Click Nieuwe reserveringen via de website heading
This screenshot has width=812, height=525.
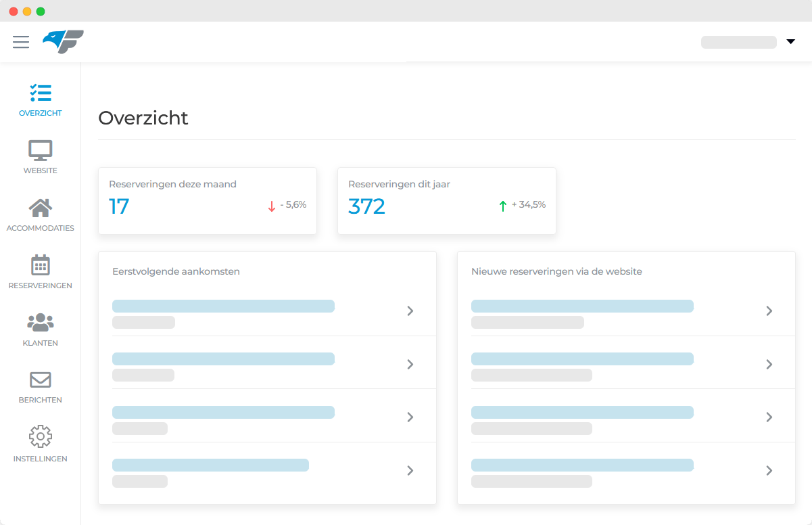point(556,271)
